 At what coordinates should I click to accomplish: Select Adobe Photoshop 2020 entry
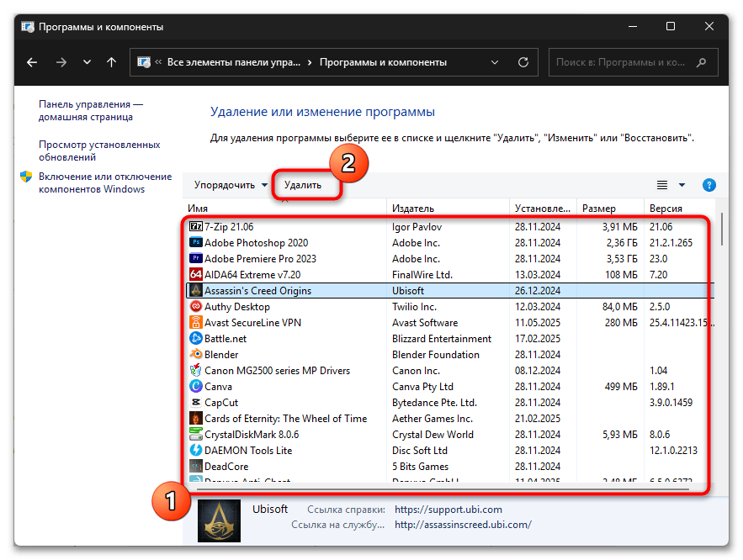tap(450, 243)
